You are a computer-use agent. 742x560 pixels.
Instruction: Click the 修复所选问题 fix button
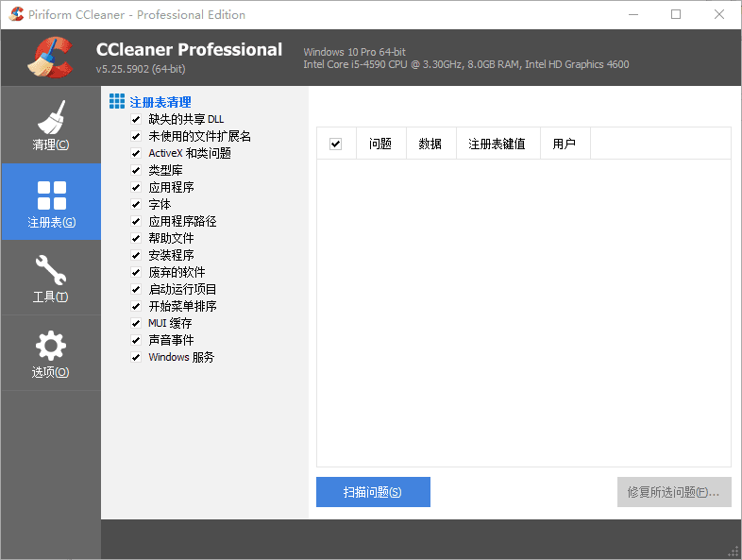click(673, 492)
